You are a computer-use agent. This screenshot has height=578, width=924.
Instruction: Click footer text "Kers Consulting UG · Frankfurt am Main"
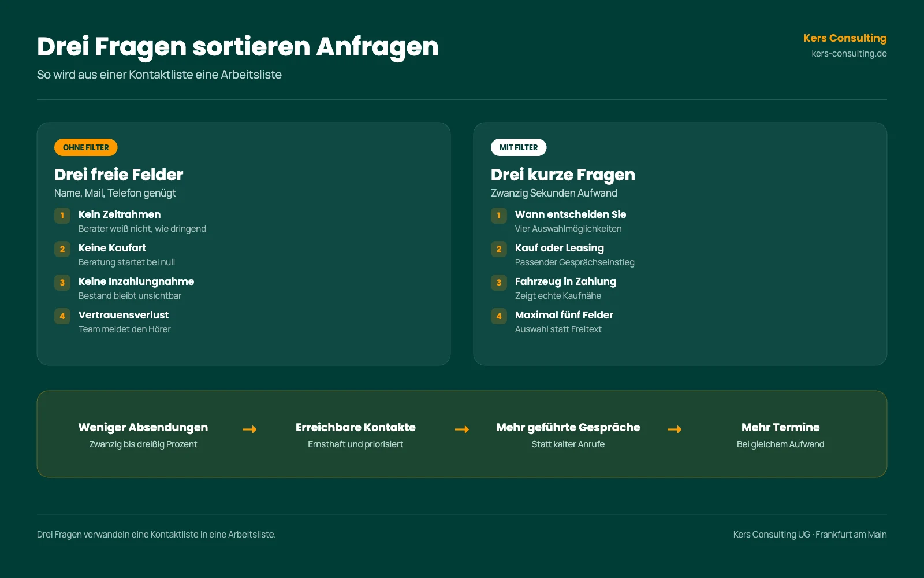[x=810, y=535]
